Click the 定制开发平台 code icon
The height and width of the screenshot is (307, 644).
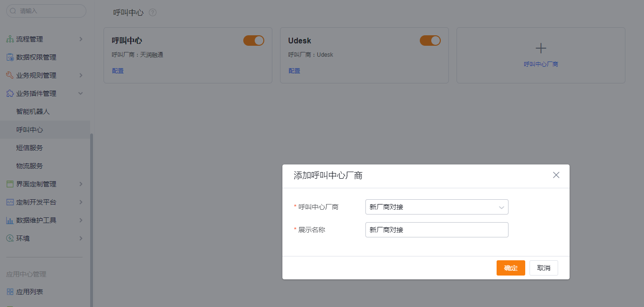click(x=10, y=202)
